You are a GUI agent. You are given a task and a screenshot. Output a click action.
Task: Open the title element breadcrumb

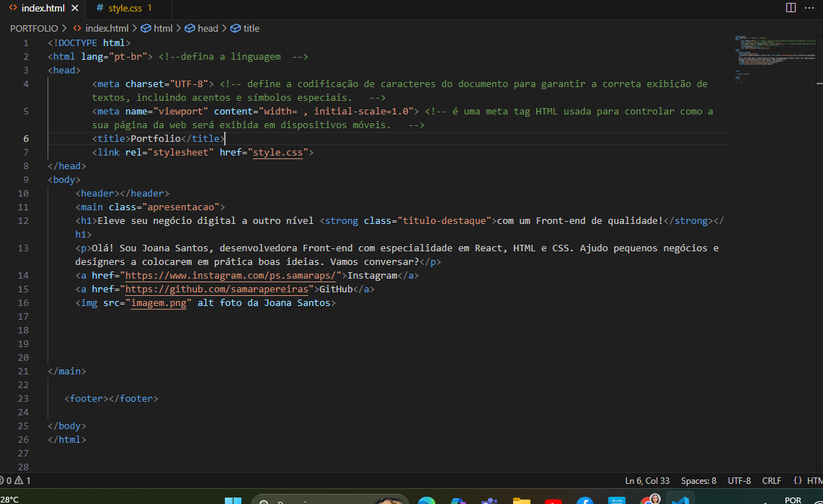[245, 28]
